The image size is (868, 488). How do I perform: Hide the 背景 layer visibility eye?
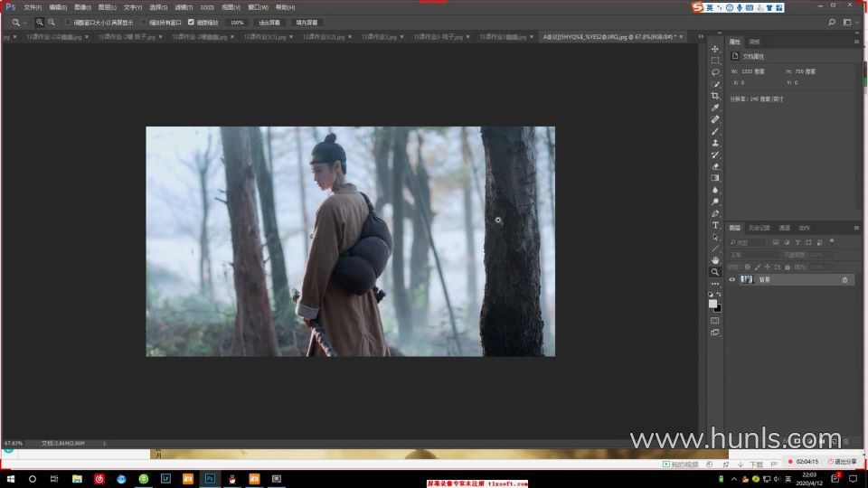click(732, 280)
